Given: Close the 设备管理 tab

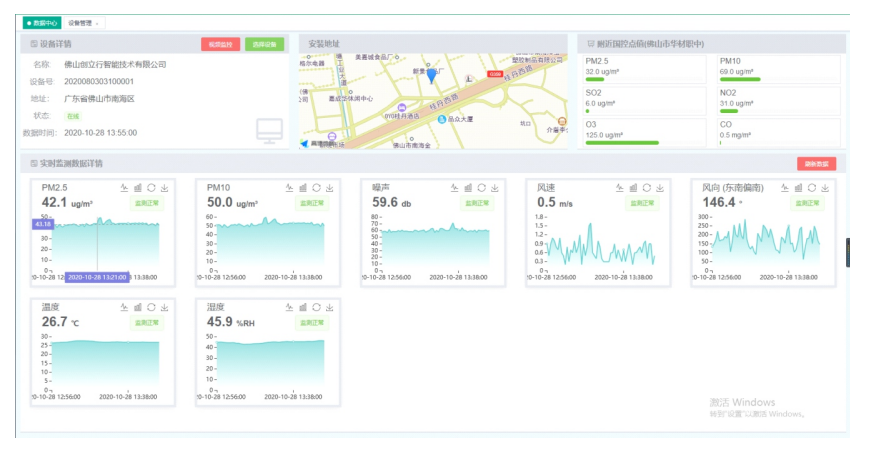Looking at the screenshot, I should (x=98, y=22).
